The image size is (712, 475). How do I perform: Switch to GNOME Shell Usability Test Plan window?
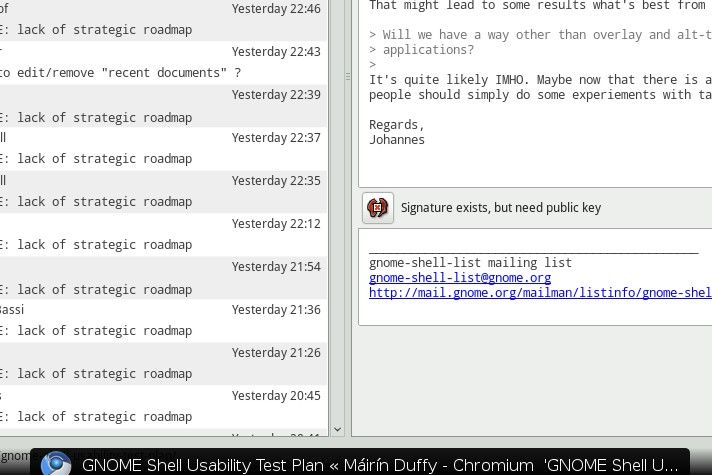307,465
